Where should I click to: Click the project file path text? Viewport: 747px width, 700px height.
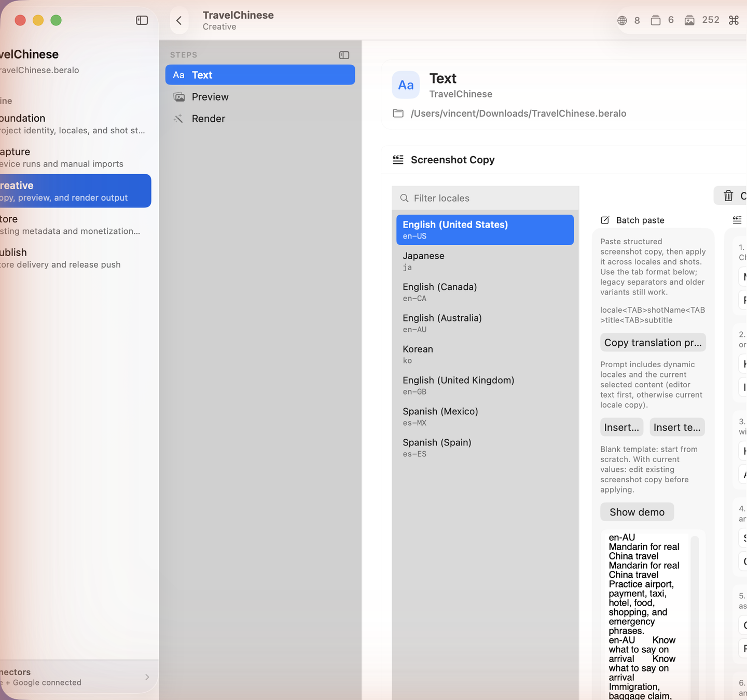tap(519, 114)
